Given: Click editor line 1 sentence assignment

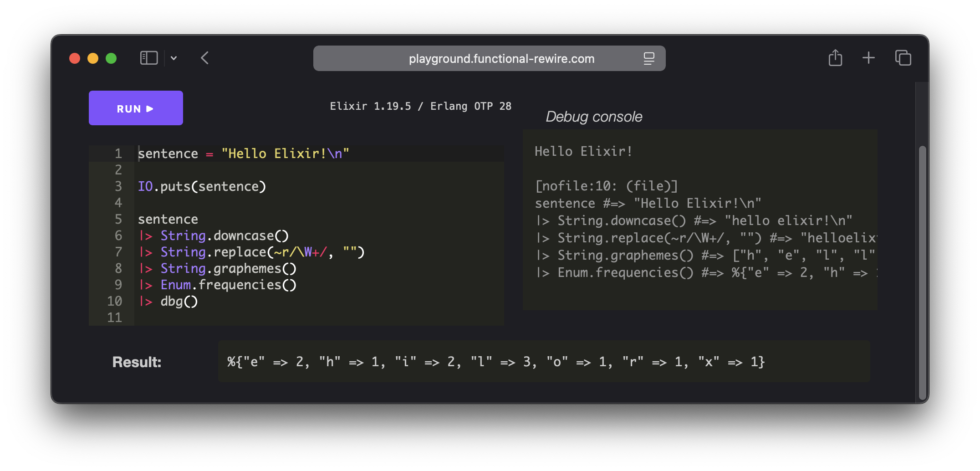Looking at the screenshot, I should click(244, 154).
